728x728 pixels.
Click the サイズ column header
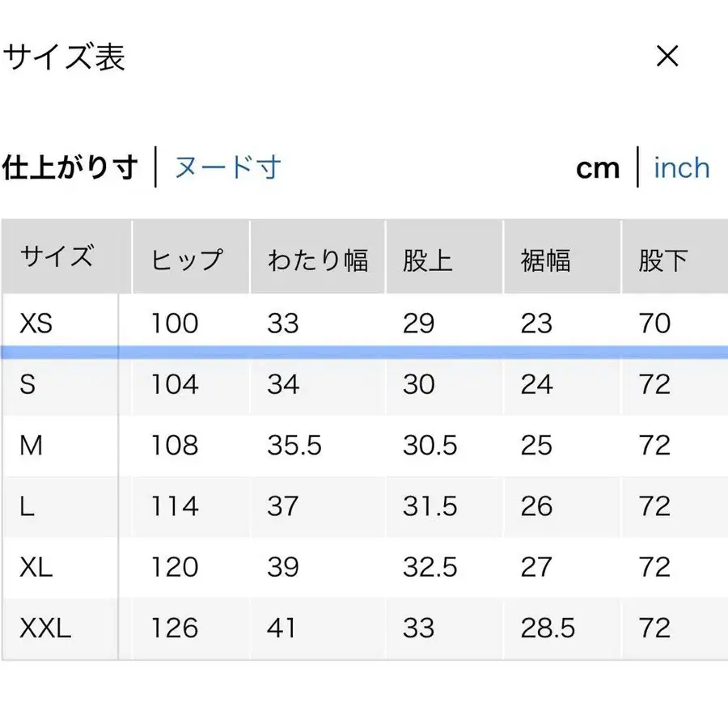(58, 256)
